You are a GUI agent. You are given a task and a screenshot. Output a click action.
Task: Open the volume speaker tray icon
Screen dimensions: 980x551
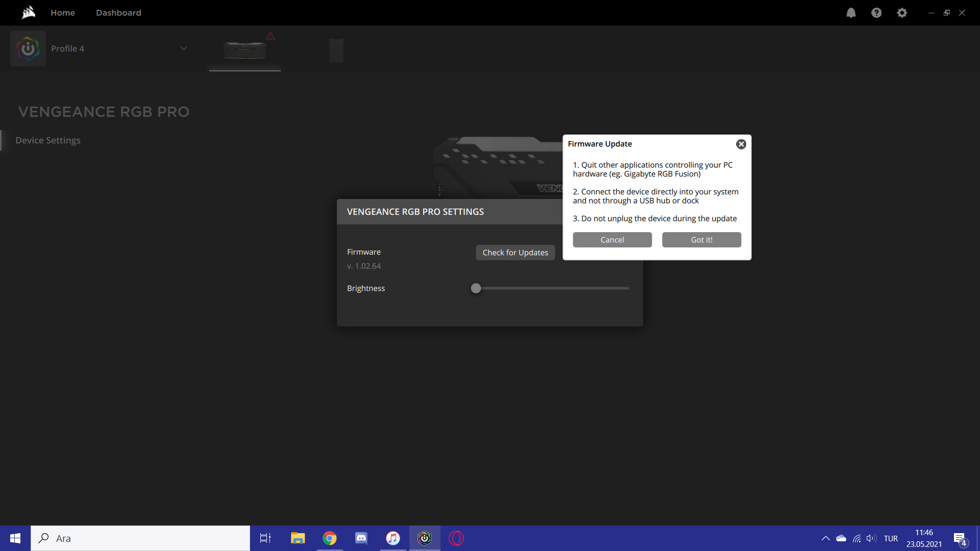coord(871,538)
